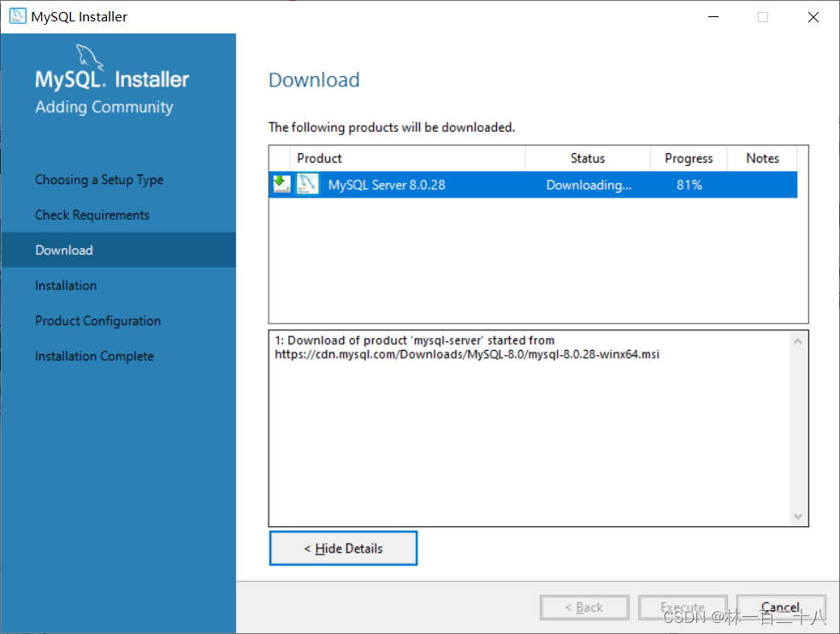Click the Execute button
Screen dimensions: 840x634
coord(683,607)
